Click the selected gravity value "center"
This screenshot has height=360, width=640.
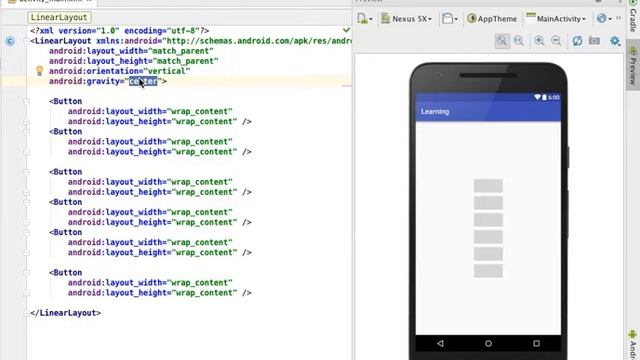click(x=143, y=81)
